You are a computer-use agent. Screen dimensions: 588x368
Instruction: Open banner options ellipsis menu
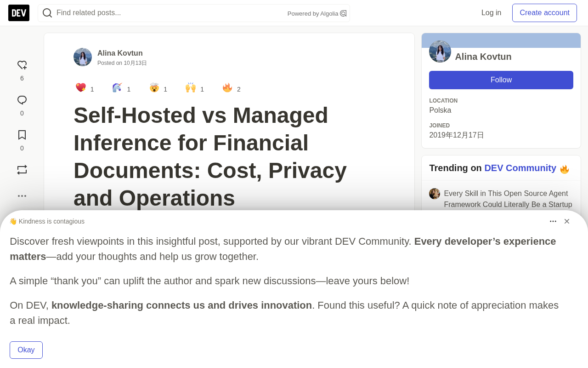[553, 221]
